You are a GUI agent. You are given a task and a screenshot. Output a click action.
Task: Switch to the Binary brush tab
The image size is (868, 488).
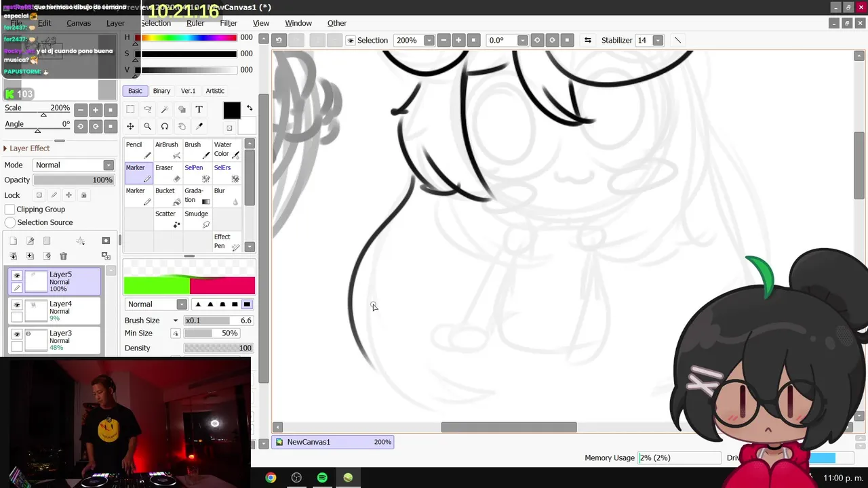point(161,91)
